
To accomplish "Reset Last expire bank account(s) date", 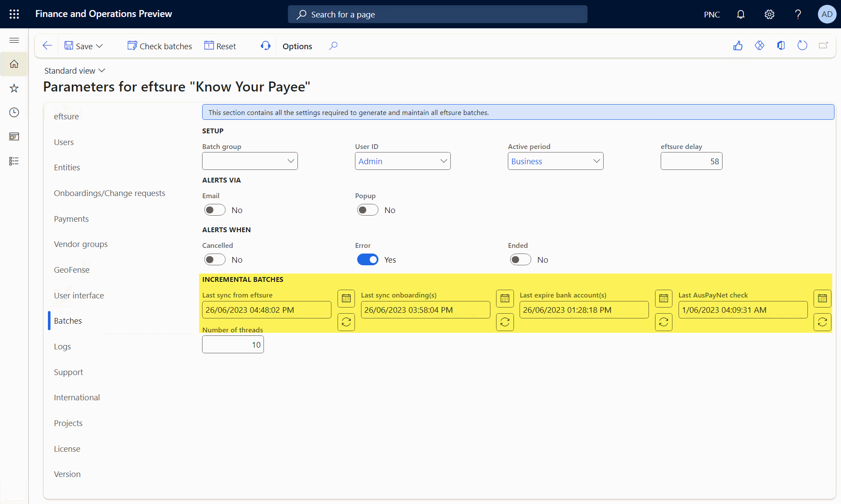I will click(664, 322).
